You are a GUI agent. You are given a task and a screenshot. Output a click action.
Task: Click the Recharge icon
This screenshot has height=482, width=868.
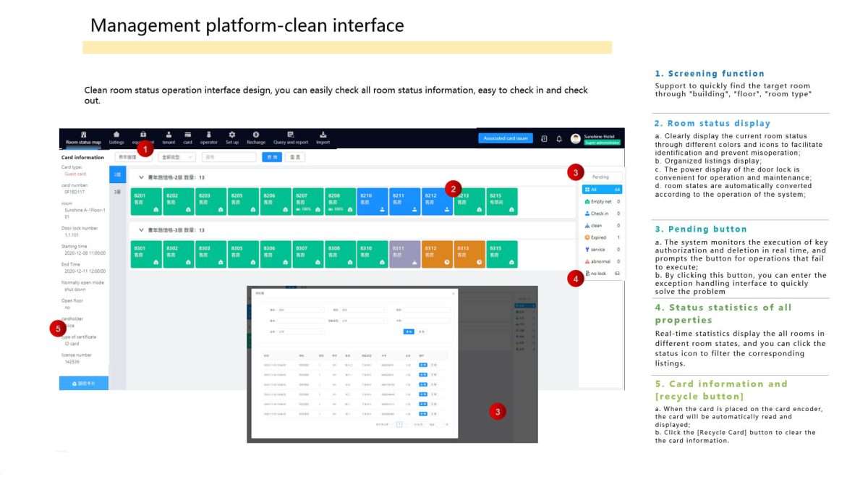point(256,135)
